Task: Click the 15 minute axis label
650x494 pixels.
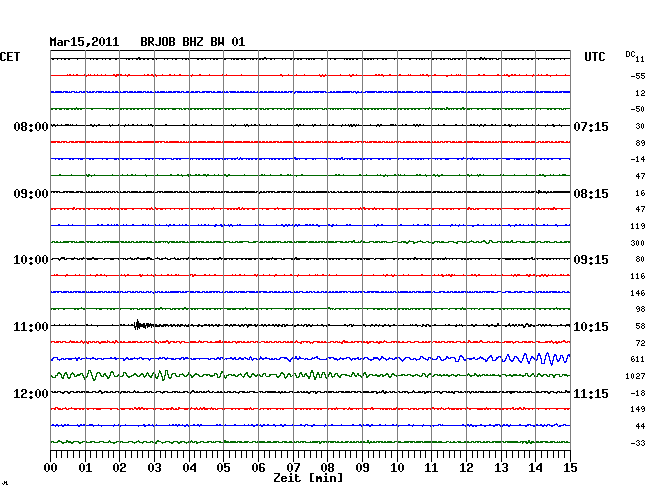Action: point(570,468)
